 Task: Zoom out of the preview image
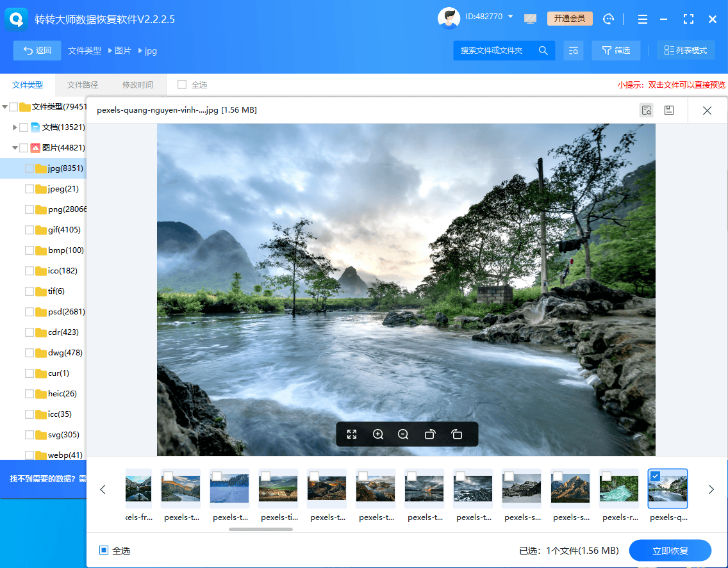tap(403, 434)
